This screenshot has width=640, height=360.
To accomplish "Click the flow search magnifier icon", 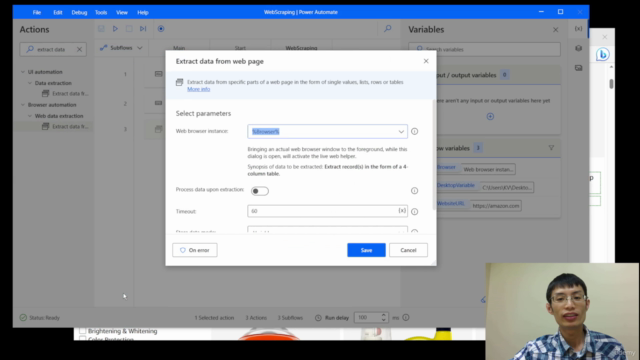I will click(388, 29).
